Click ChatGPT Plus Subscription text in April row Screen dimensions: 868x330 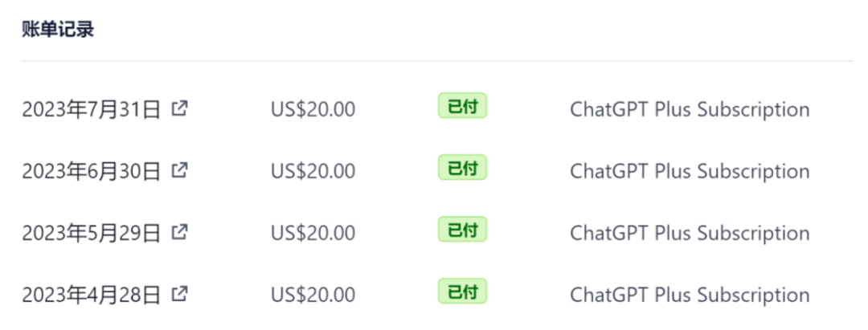(690, 295)
